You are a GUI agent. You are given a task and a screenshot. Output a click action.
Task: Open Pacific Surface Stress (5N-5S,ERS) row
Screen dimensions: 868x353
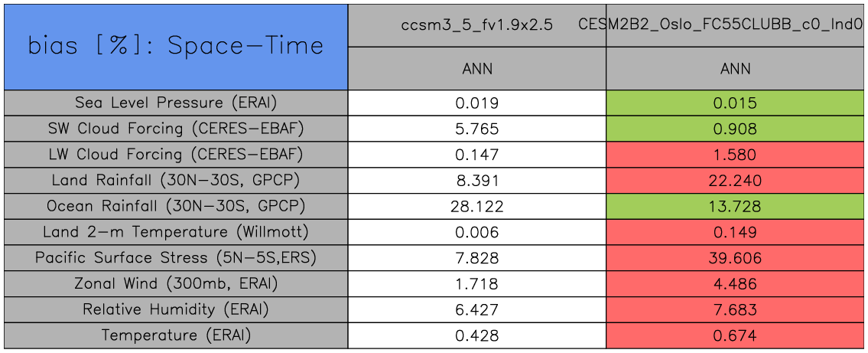[176, 258]
